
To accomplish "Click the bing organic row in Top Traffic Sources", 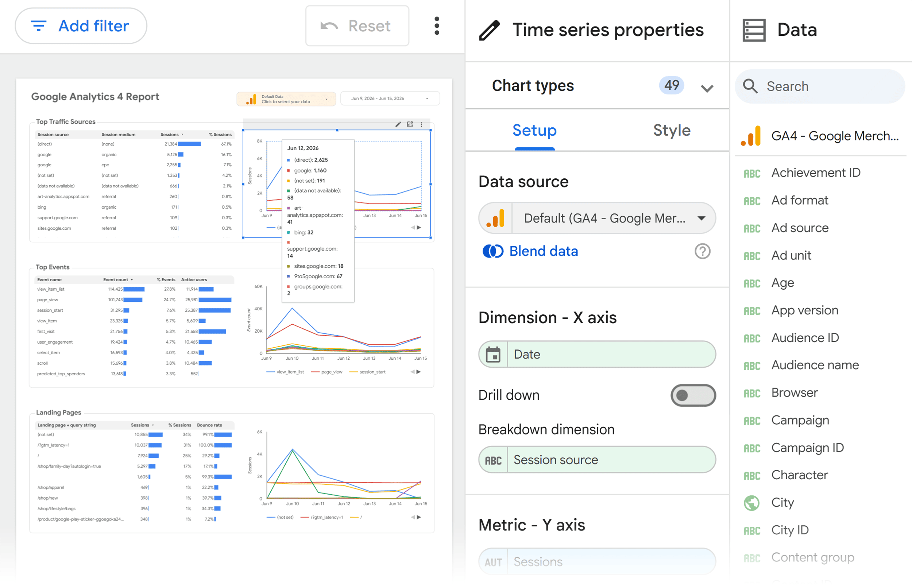I will coord(135,207).
